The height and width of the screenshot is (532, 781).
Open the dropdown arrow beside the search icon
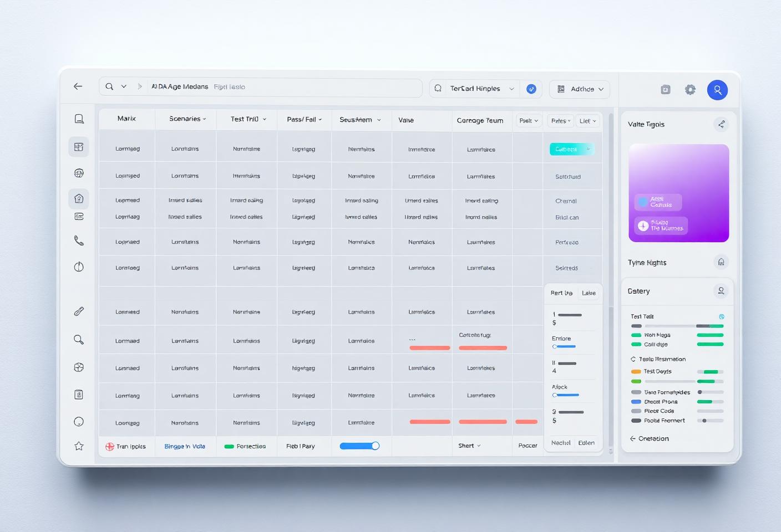pos(124,86)
